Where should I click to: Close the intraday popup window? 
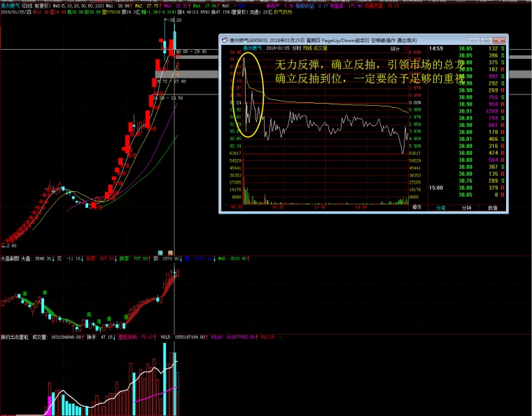(500, 41)
